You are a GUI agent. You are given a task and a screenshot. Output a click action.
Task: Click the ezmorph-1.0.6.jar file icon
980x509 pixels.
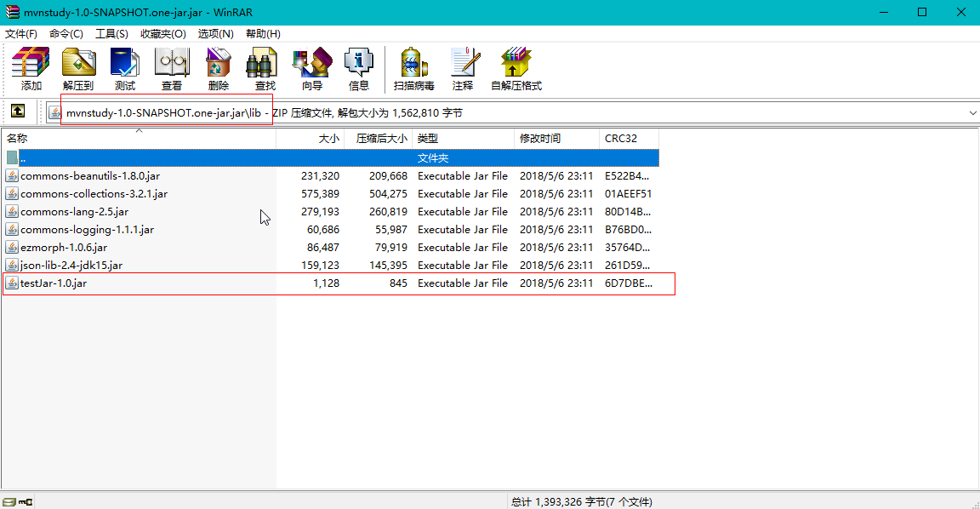point(12,247)
